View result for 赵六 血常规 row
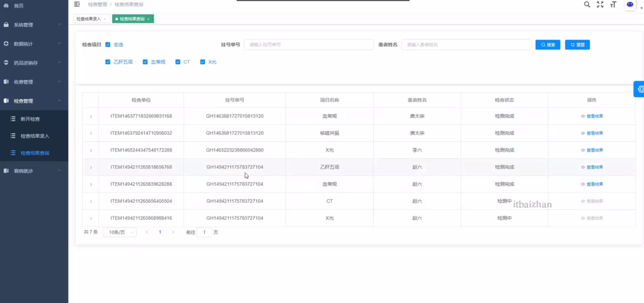The width and height of the screenshot is (644, 303). pyautogui.click(x=592, y=184)
